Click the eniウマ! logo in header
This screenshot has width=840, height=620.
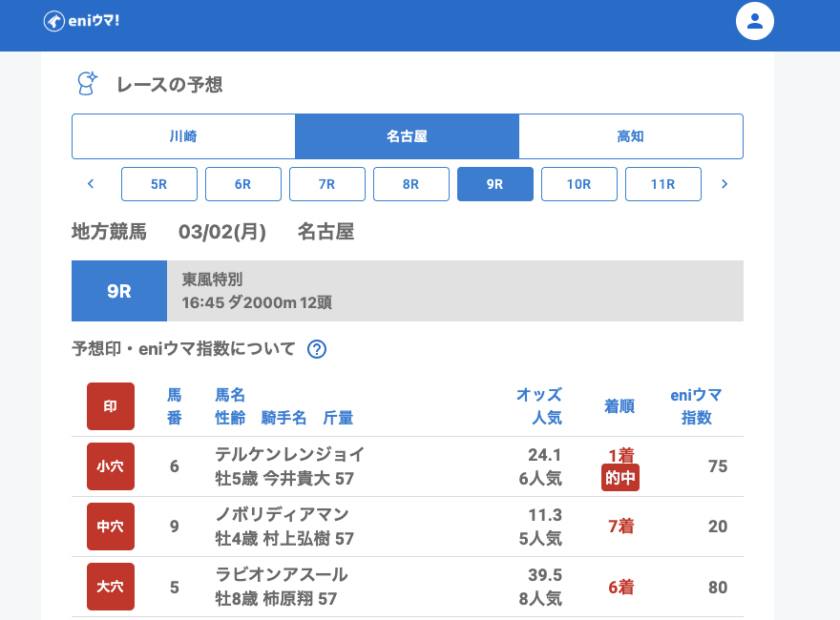81,21
